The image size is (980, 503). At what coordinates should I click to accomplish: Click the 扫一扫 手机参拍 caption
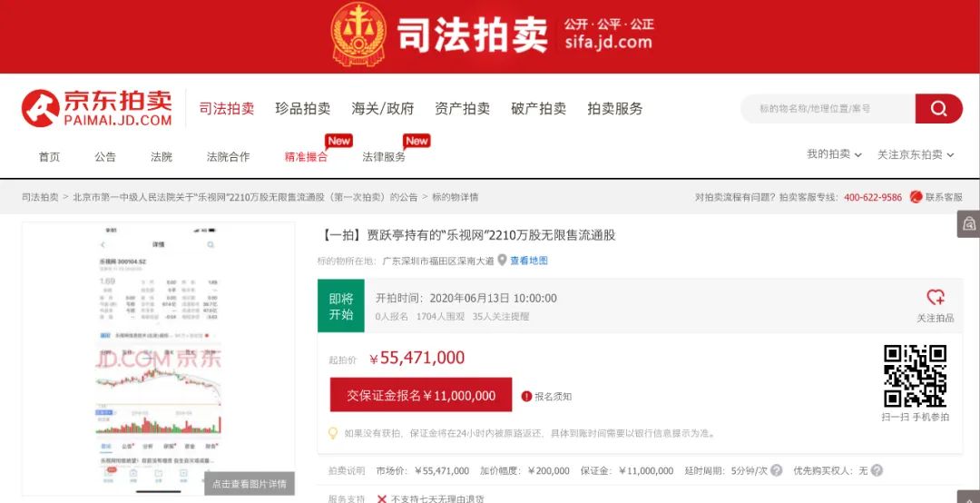click(x=915, y=417)
